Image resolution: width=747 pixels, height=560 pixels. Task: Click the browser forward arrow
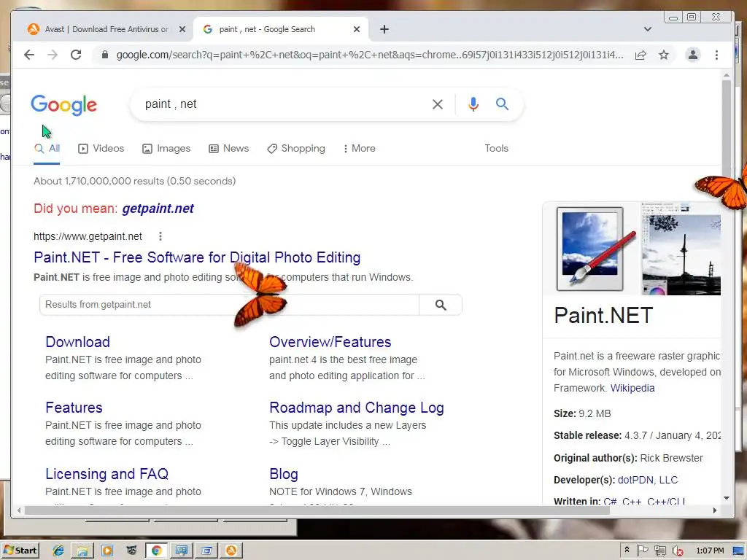[53, 55]
